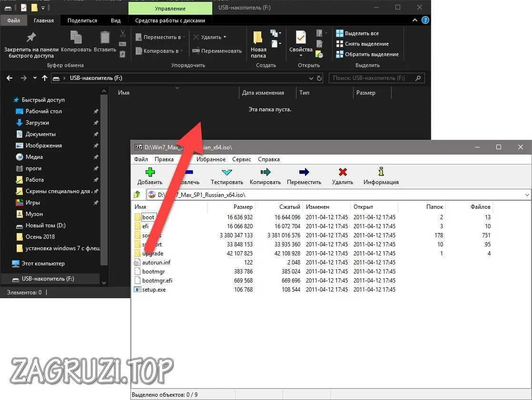
Task: Open the Сервис menu in 7-Zip
Action: click(242, 159)
